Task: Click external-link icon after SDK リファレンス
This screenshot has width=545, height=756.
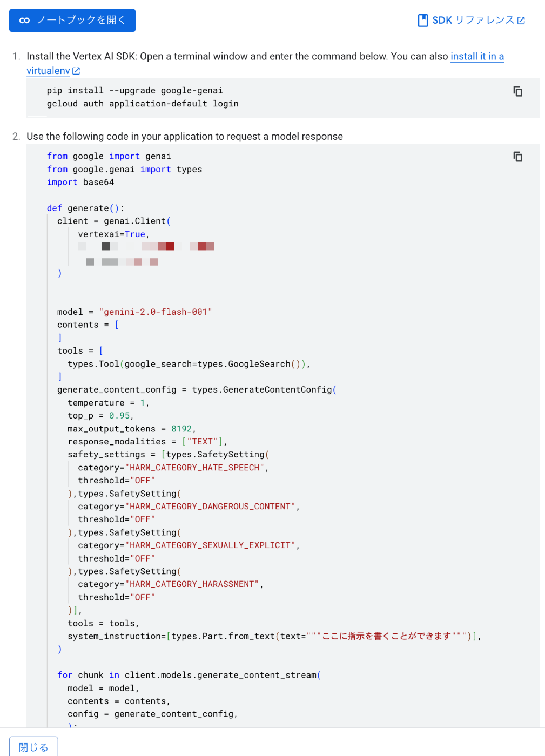Action: (521, 21)
